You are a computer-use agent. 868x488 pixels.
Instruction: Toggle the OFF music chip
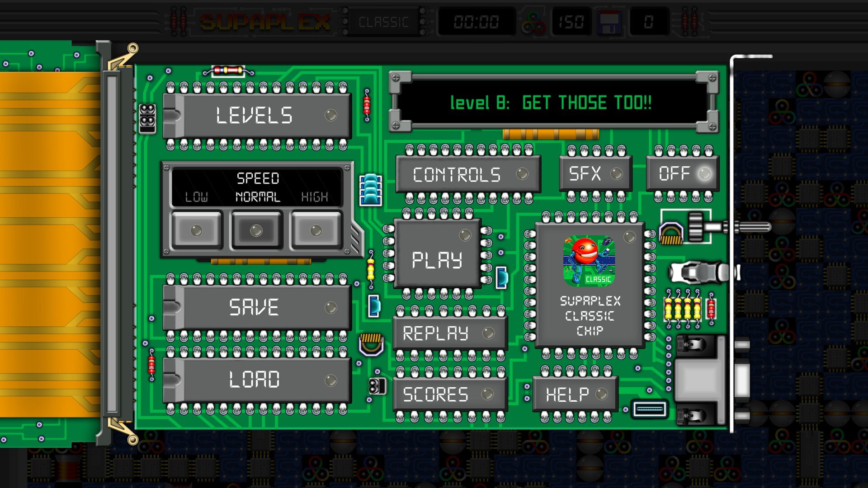683,174
